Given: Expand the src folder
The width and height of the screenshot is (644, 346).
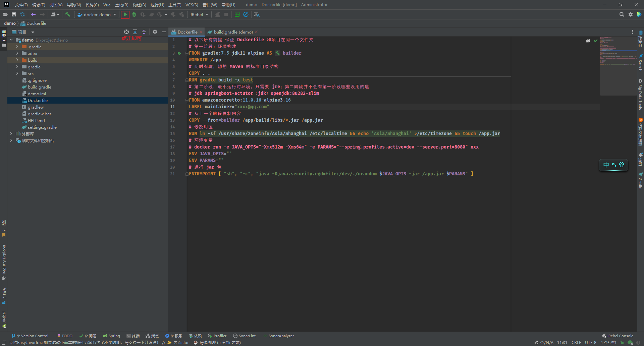Looking at the screenshot, I should pos(17,73).
